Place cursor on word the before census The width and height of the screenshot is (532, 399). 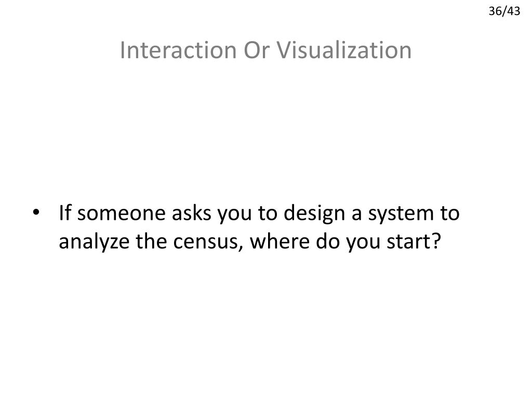151,241
